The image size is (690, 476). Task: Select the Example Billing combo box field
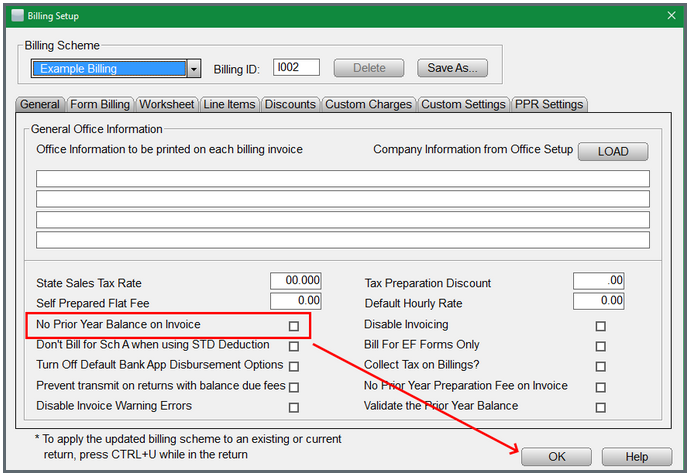pyautogui.click(x=109, y=69)
